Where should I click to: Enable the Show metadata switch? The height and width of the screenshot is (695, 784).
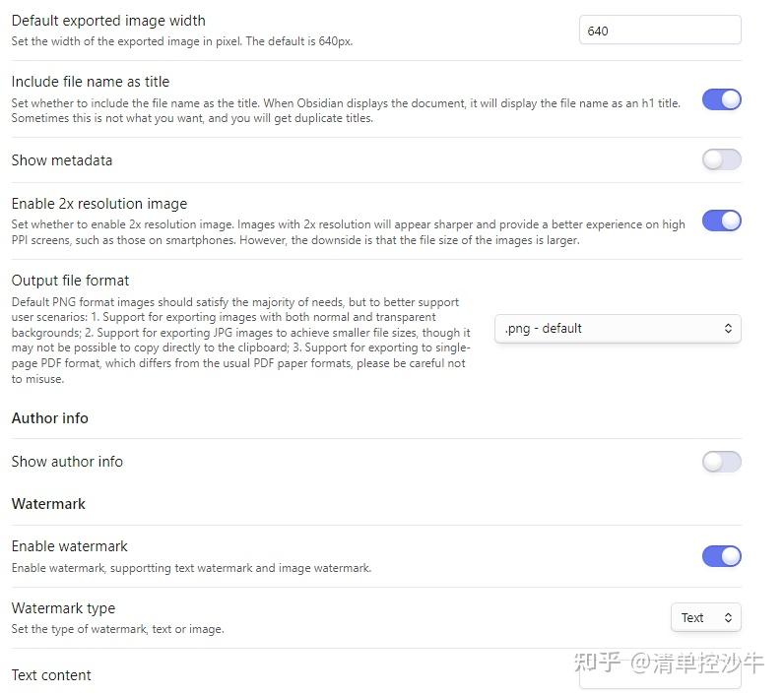(x=721, y=159)
